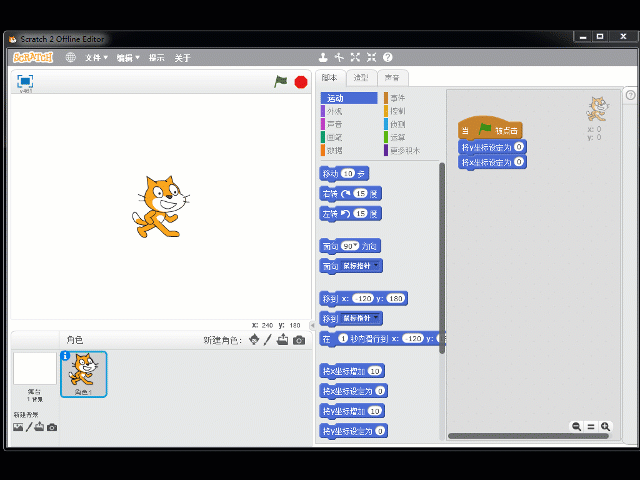Open the 关于 menu item
Image resolution: width=640 pixels, height=480 pixels.
click(182, 58)
